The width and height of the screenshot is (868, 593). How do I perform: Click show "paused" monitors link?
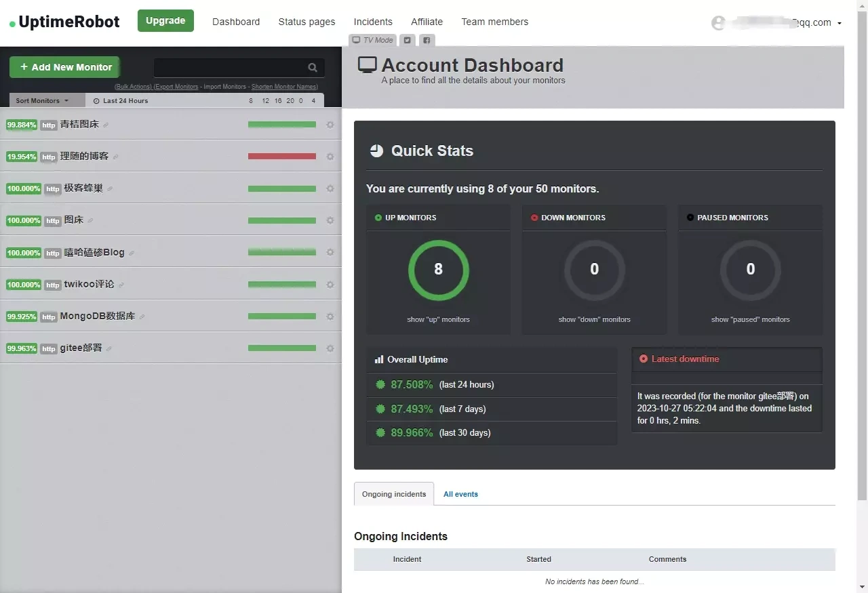tap(751, 319)
